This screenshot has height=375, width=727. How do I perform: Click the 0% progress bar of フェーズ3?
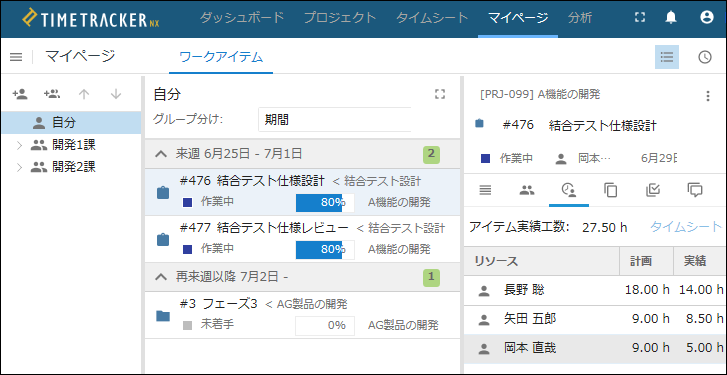tap(325, 325)
